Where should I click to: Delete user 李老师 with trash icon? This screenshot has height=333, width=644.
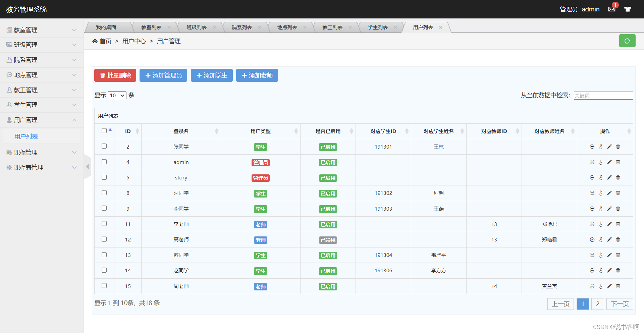point(618,224)
